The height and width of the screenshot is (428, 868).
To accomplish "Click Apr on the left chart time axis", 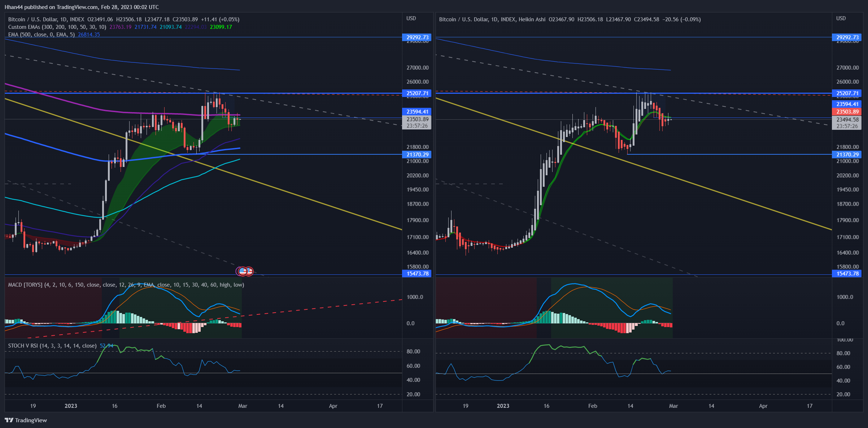I will pos(333,406).
